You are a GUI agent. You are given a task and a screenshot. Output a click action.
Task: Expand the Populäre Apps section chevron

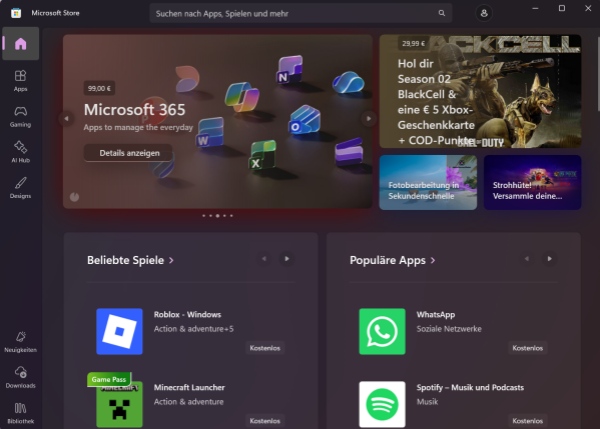[433, 261]
